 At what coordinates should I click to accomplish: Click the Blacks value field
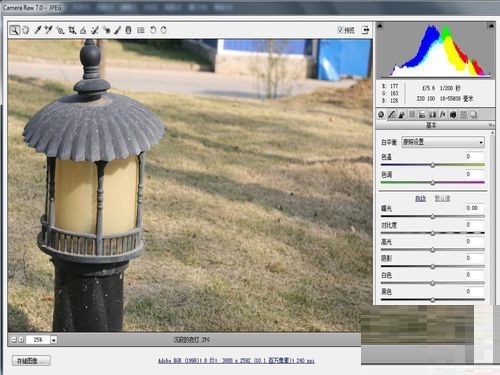click(x=474, y=291)
